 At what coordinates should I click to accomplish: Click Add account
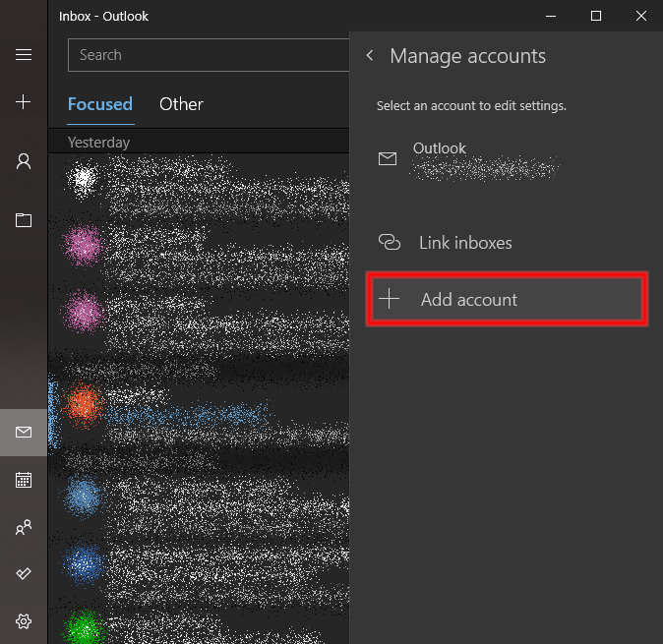point(507,299)
